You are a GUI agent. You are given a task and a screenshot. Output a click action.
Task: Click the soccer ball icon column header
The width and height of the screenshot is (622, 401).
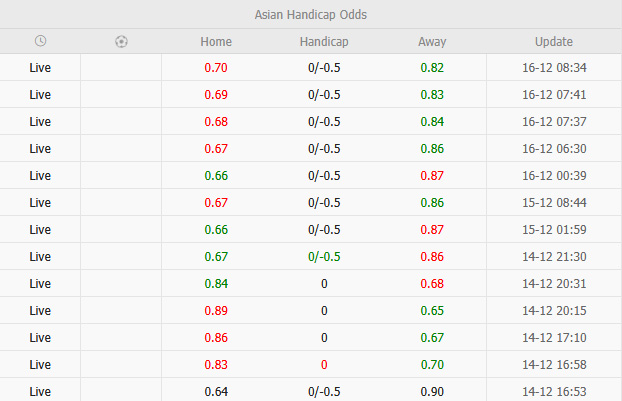tap(121, 42)
